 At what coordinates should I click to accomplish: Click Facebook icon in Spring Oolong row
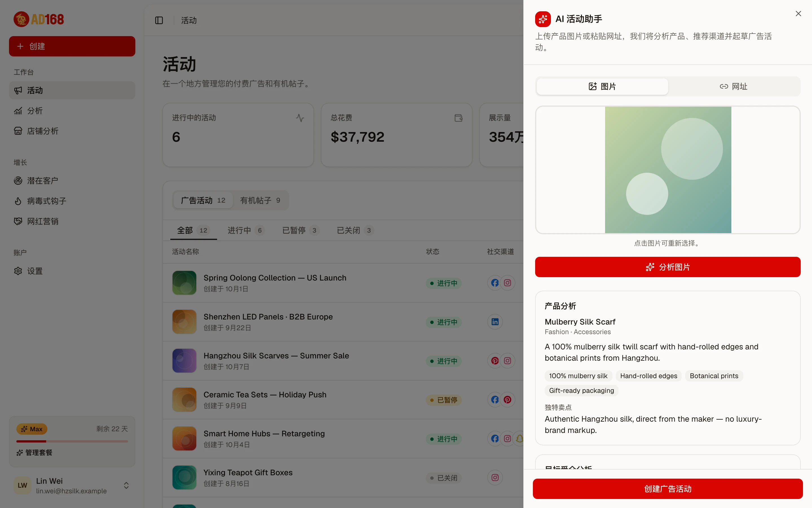coord(495,283)
